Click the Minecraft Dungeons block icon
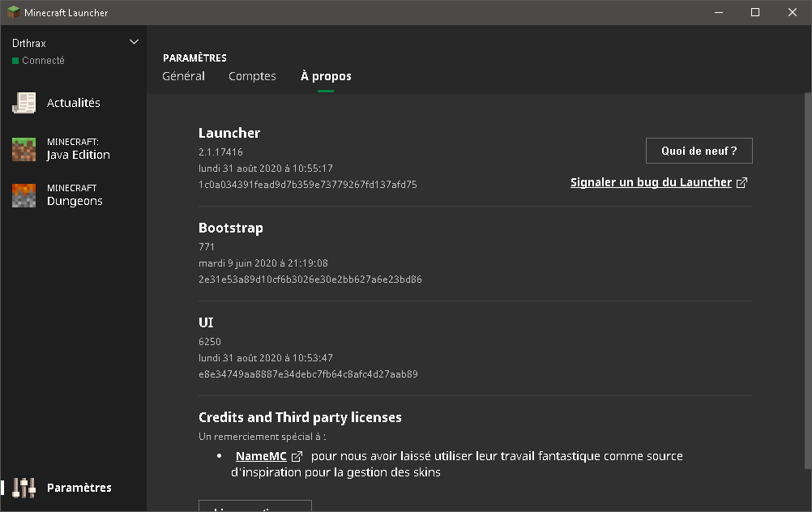Screen dimensions: 812x512 (24, 195)
